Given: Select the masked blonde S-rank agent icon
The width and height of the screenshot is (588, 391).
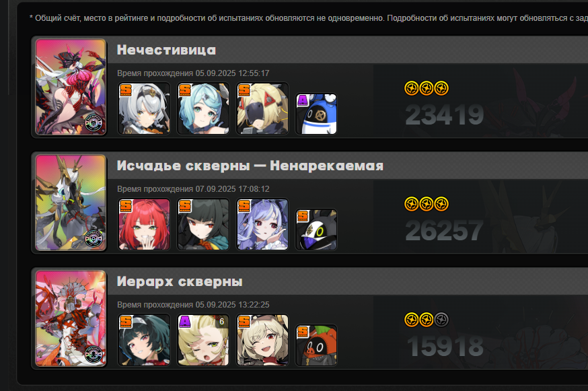Looking at the screenshot, I should tap(262, 108).
